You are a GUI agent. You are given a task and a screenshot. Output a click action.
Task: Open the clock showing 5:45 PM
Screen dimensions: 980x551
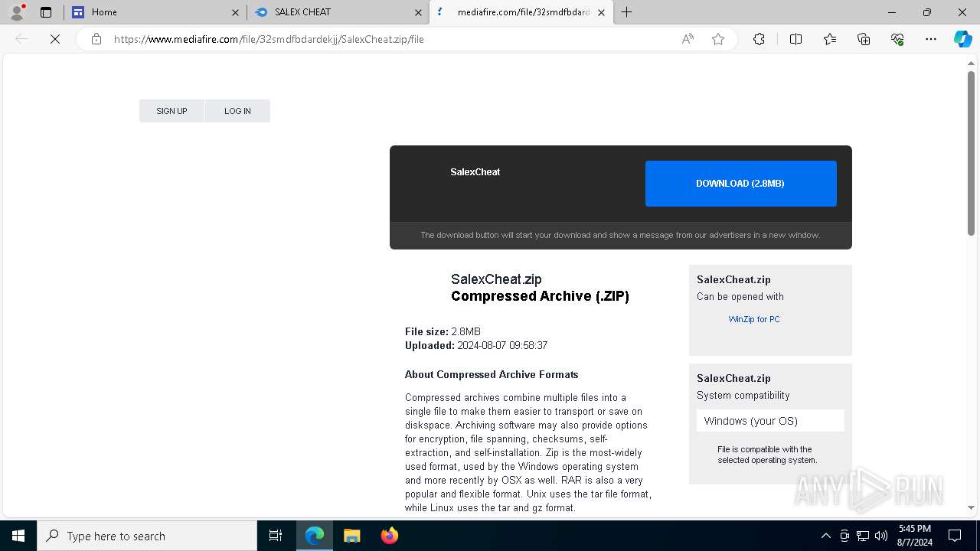(x=915, y=536)
